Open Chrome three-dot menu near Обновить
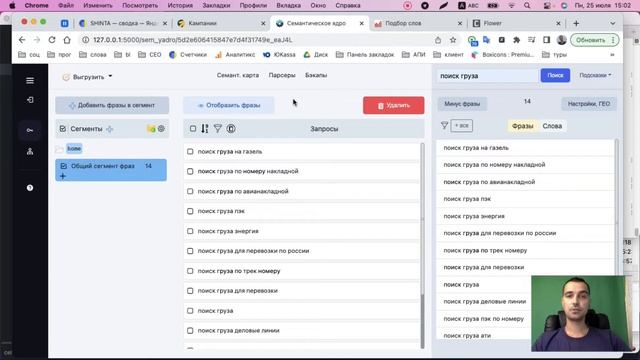 613,40
